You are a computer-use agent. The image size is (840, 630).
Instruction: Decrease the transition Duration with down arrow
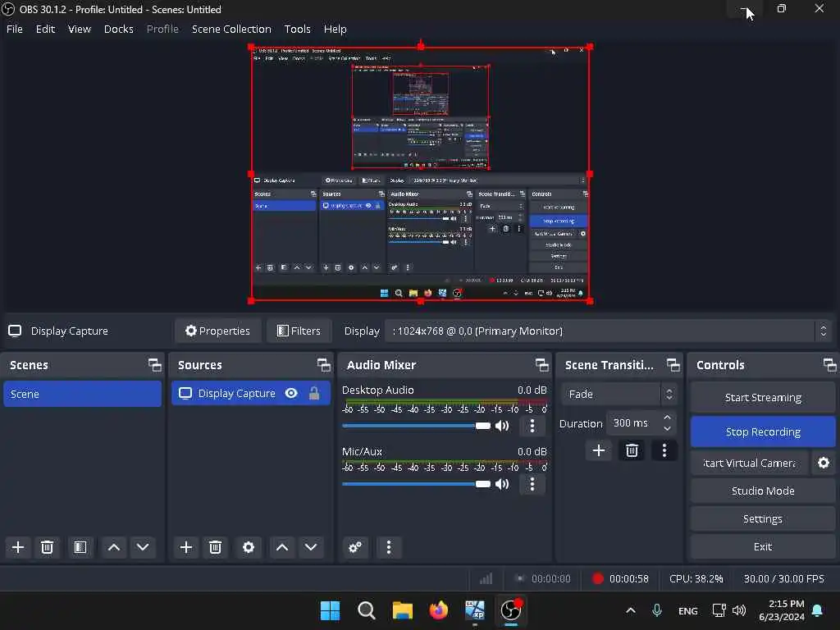667,428
